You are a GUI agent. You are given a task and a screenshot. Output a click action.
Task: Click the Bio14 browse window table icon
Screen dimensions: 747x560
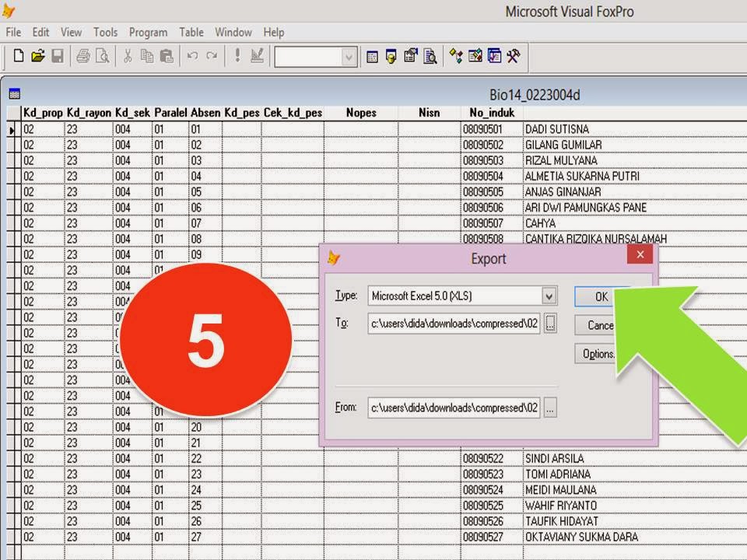(14, 94)
